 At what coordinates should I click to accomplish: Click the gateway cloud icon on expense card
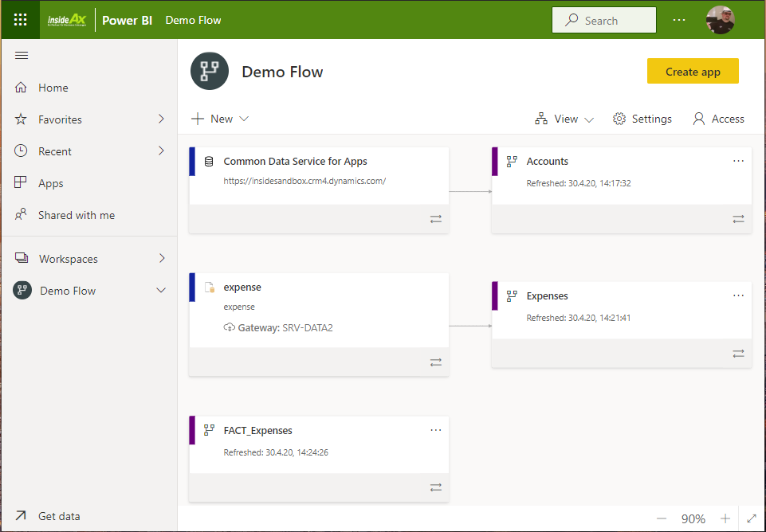pos(229,327)
